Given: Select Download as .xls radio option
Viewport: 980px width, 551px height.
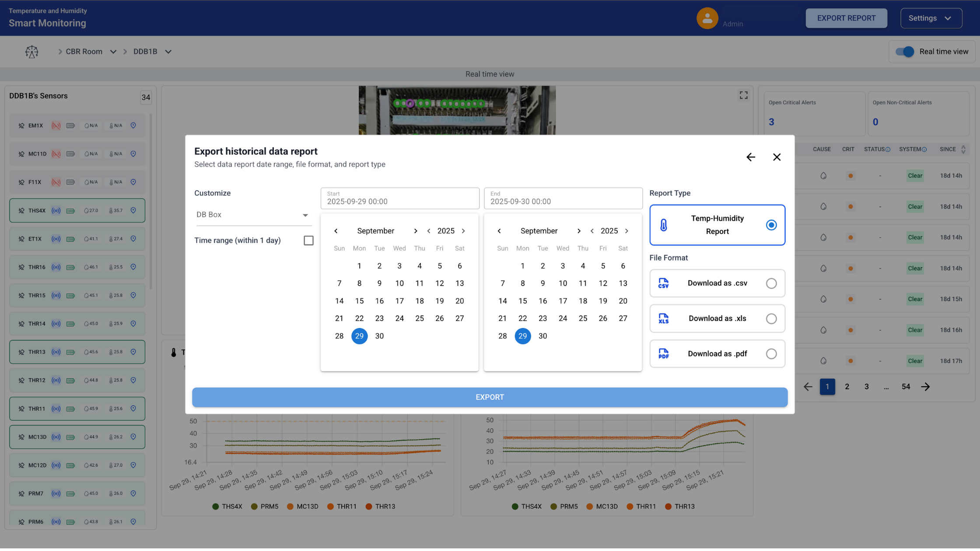Looking at the screenshot, I should [771, 319].
